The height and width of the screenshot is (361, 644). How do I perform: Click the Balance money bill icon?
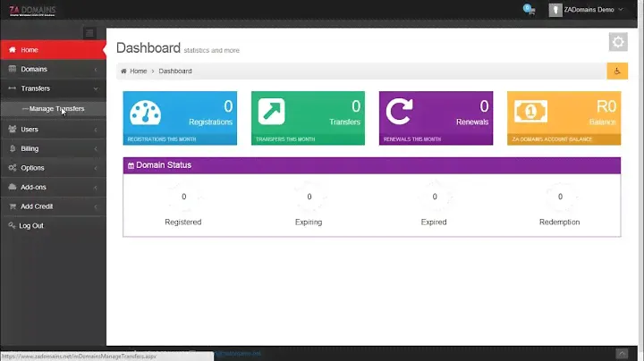tap(527, 112)
